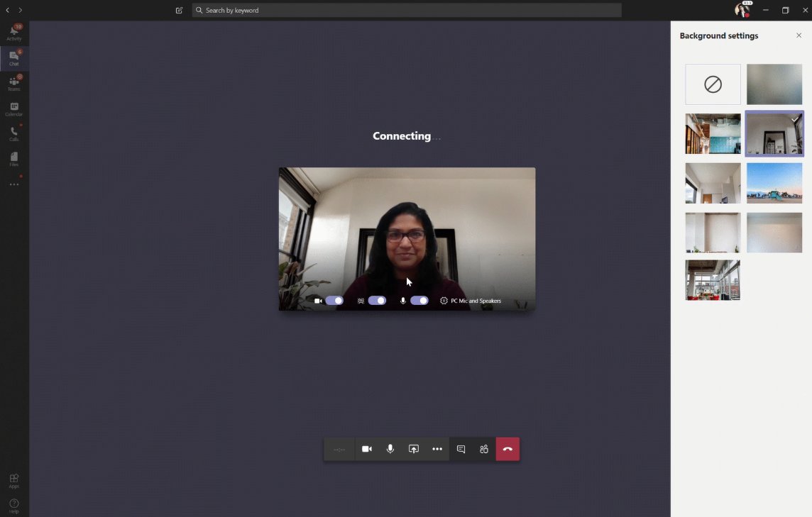The height and width of the screenshot is (517, 812).
Task: Open more actions in call toolbar
Action: (437, 449)
